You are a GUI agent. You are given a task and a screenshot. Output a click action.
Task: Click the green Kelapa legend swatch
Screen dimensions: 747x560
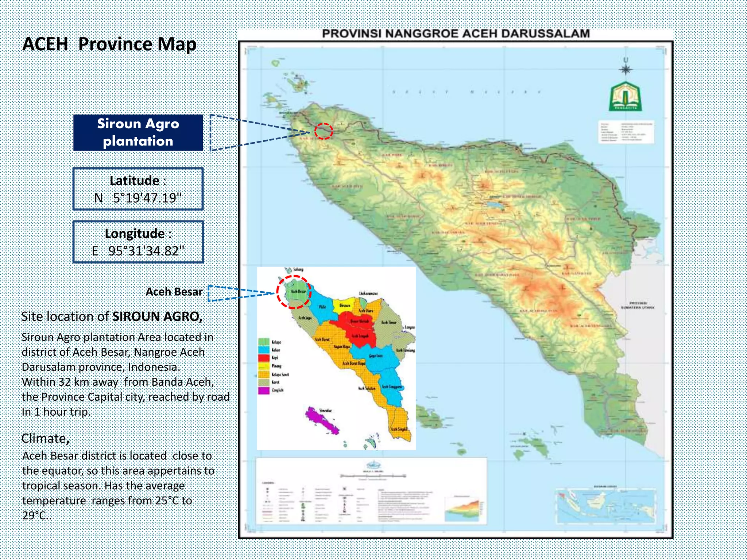264,342
